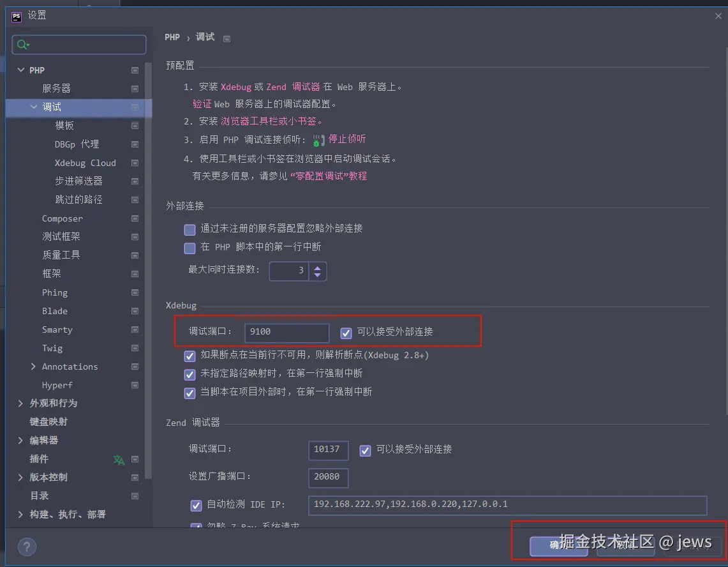Screen dimensions: 728x567
Task: Click the project-level icon beside Composer
Action: (x=135, y=218)
